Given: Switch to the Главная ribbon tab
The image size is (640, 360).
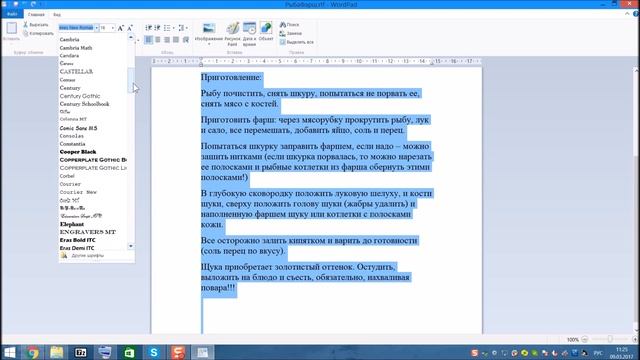Looking at the screenshot, I should (x=36, y=14).
